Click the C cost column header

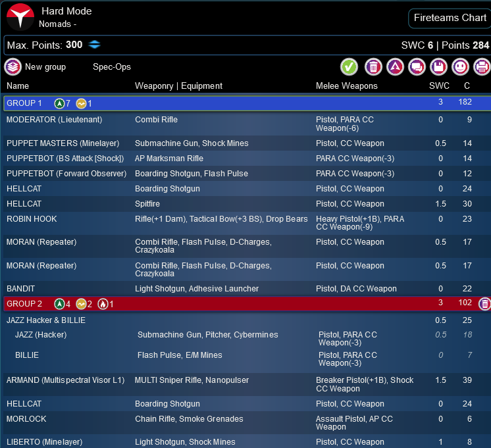point(467,86)
